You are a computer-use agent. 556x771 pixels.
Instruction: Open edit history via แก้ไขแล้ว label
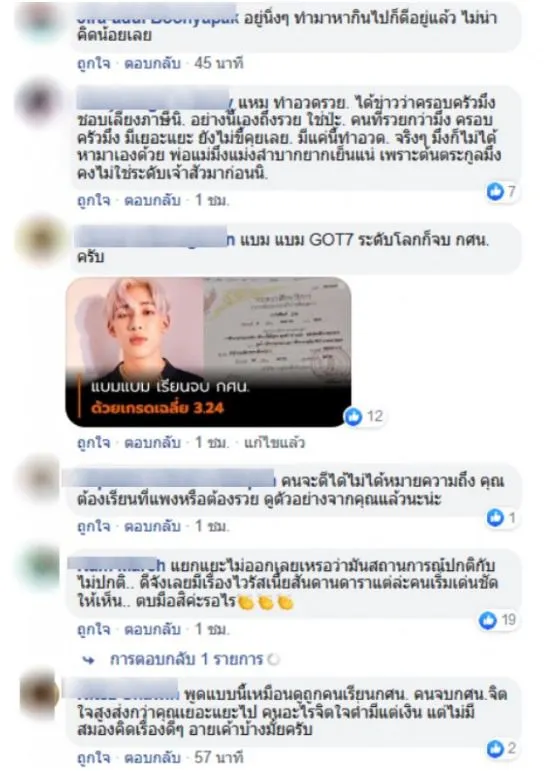click(x=274, y=443)
